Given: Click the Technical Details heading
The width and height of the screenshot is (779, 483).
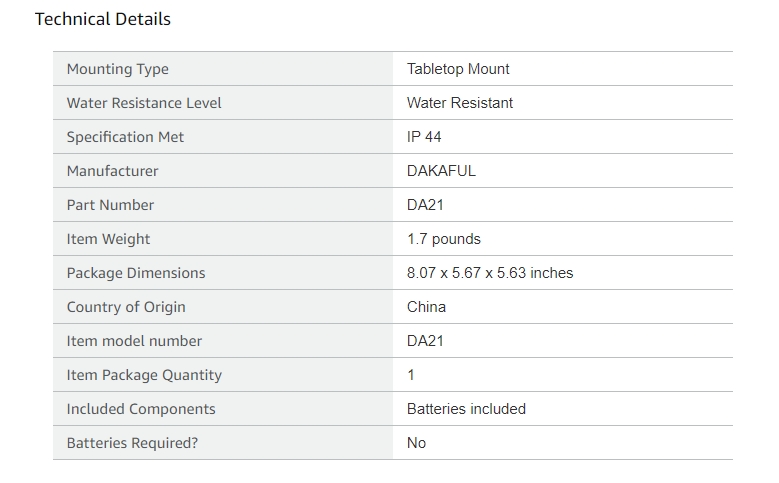Looking at the screenshot, I should (x=103, y=19).
